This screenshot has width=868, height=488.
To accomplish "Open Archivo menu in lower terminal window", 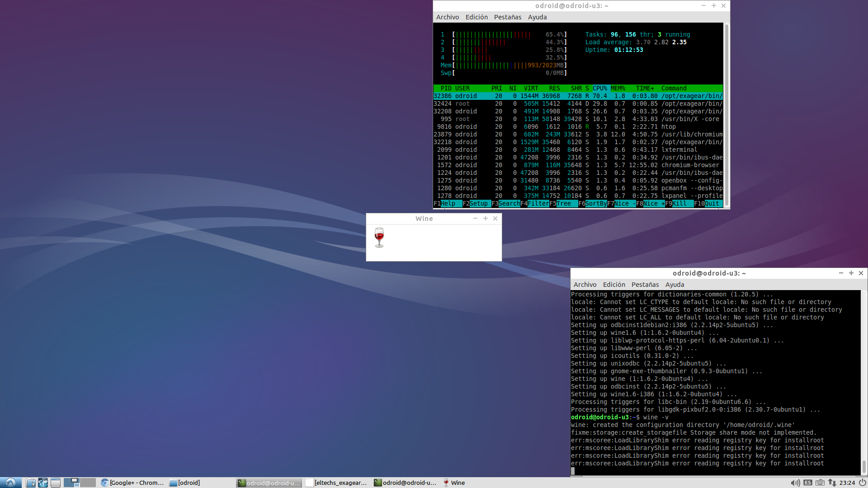I will click(585, 285).
